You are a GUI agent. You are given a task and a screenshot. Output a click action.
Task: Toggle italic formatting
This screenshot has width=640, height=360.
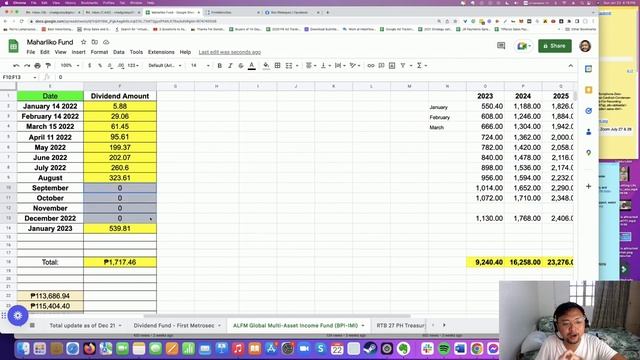(x=230, y=66)
